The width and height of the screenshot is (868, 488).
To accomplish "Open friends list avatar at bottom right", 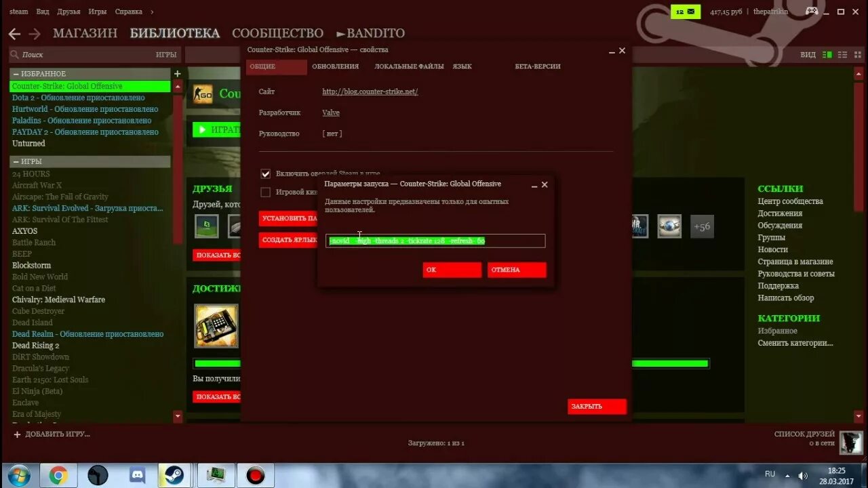I will pyautogui.click(x=851, y=443).
